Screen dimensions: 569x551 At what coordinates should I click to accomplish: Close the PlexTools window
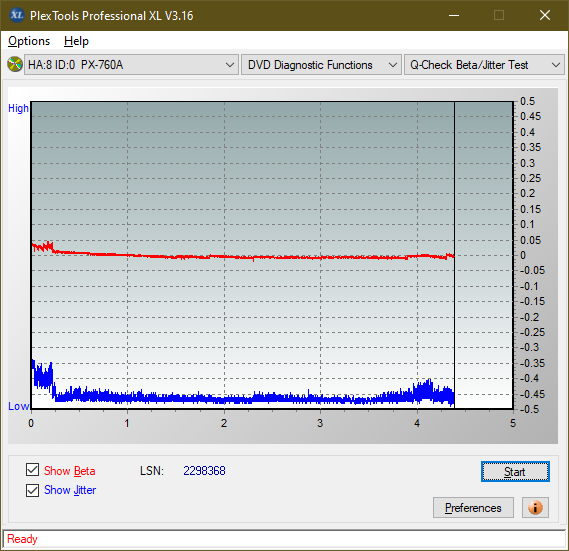tap(545, 15)
